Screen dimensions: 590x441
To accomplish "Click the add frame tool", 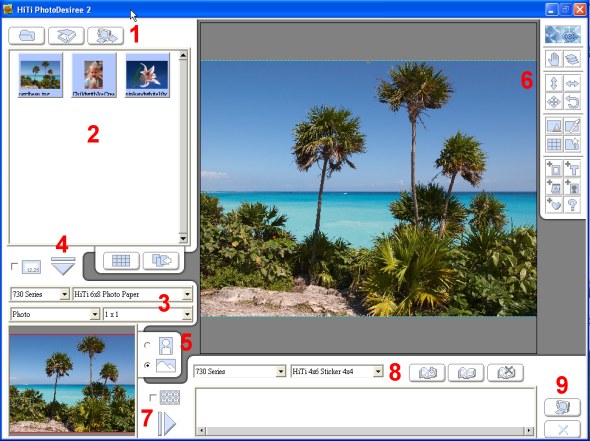I will tap(554, 169).
